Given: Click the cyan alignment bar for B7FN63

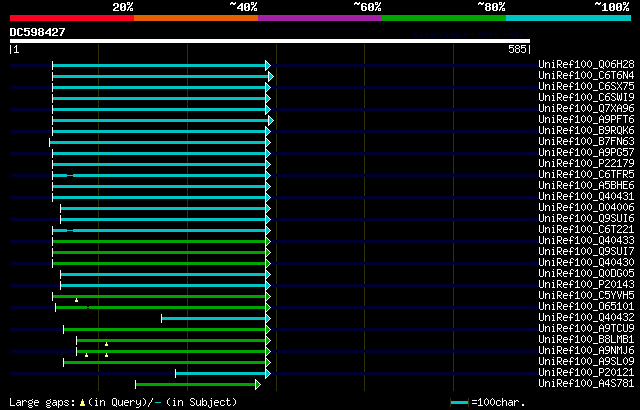Looking at the screenshot, I should 158,142.
